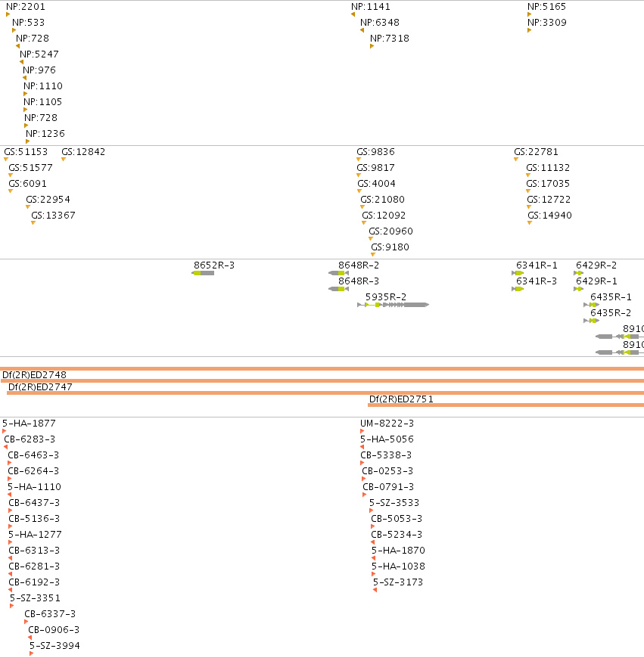Select the 6429R-2 gene glyph
This screenshot has width=644, height=658.
[578, 273]
